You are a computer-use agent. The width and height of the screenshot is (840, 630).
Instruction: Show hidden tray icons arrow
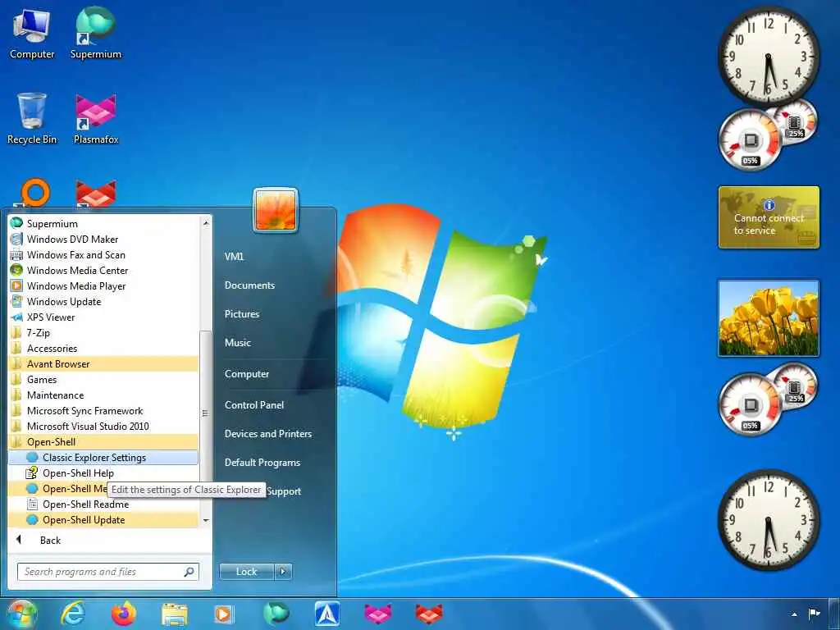[794, 614]
